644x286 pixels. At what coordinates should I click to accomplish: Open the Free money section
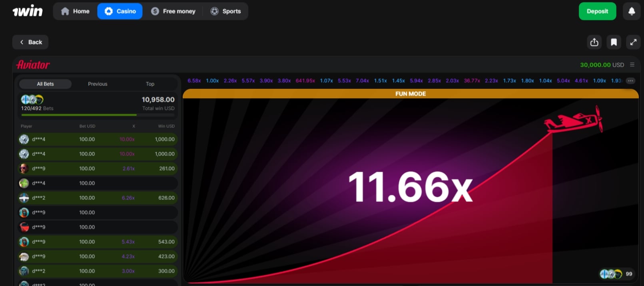coord(173,11)
